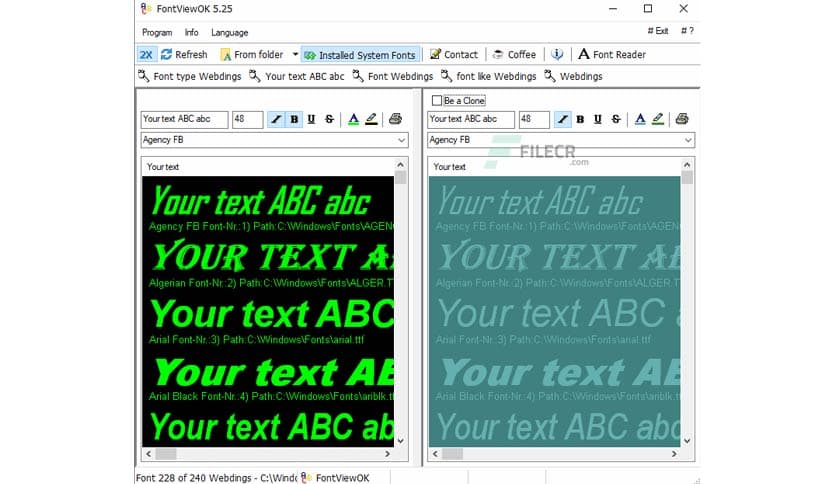Toggle strikethrough in right panel
Viewport: 836px width, 484px height.
coord(616,119)
